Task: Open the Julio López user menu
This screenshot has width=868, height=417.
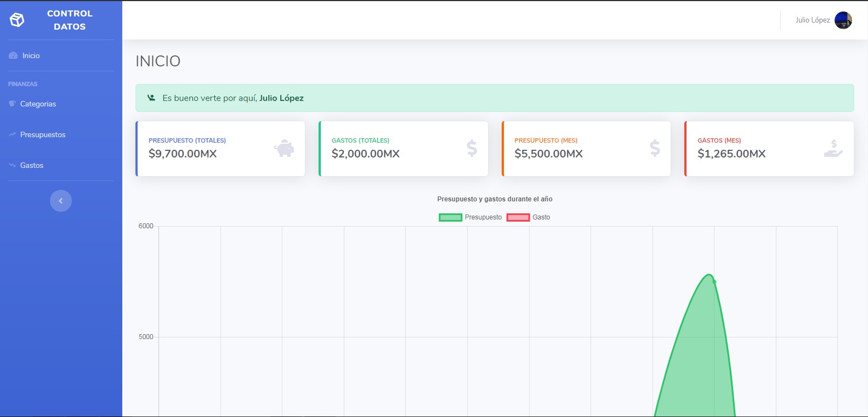Action: click(x=813, y=20)
